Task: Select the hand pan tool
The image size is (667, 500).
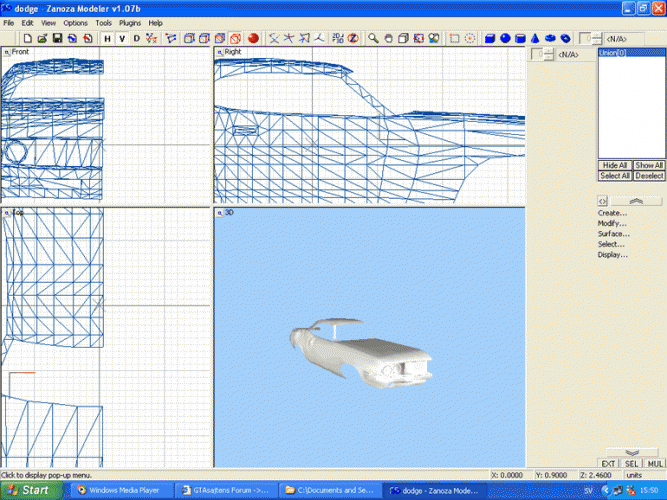Action: [388, 38]
